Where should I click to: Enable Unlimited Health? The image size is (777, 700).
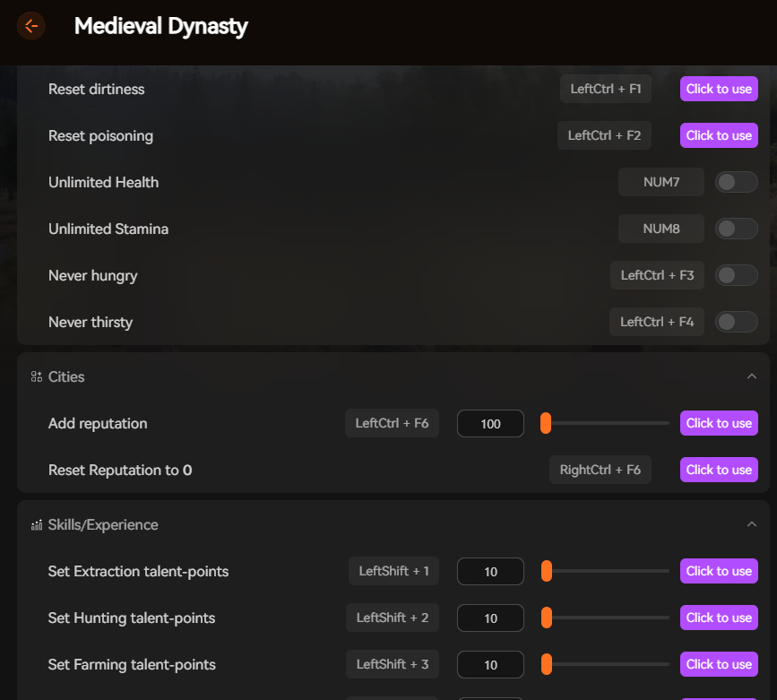coord(736,182)
